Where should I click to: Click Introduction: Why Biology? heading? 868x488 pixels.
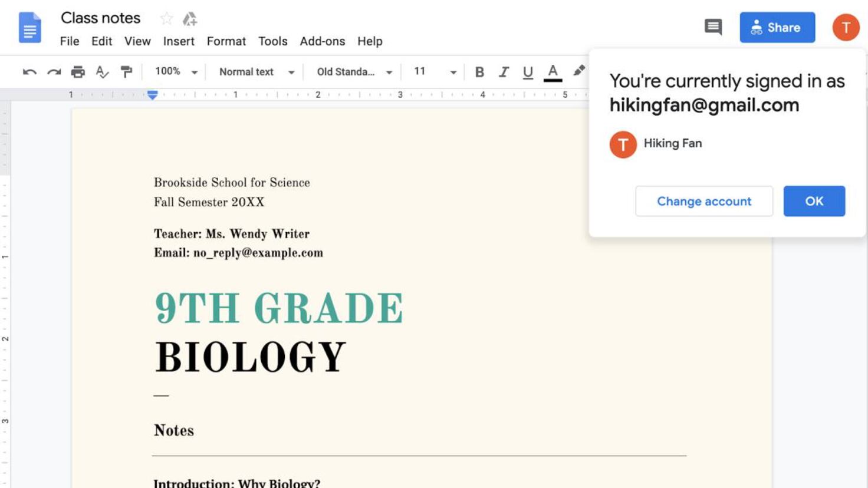point(237,483)
